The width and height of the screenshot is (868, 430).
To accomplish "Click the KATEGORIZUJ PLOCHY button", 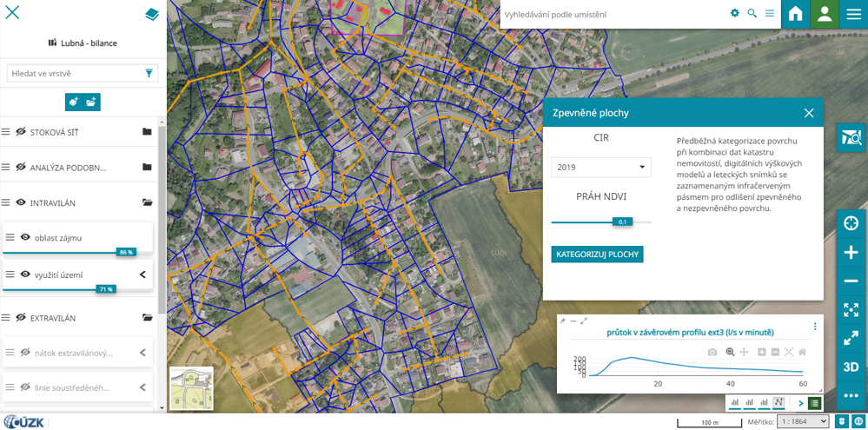I will [597, 255].
